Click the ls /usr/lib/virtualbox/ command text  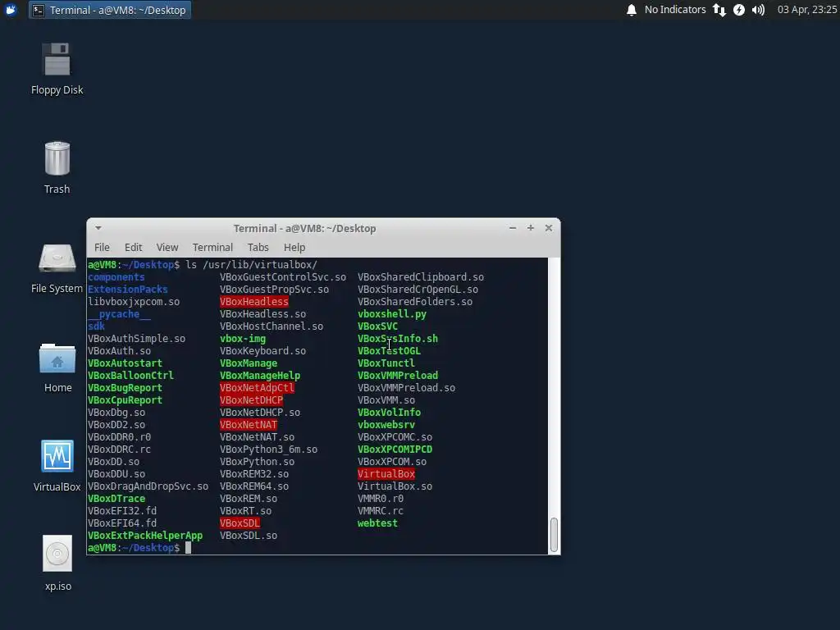coord(251,265)
